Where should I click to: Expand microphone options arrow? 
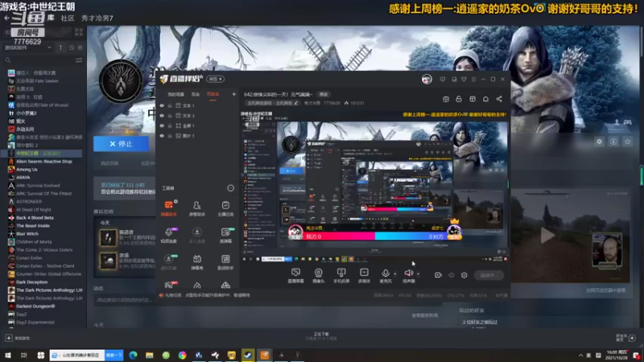click(x=395, y=274)
